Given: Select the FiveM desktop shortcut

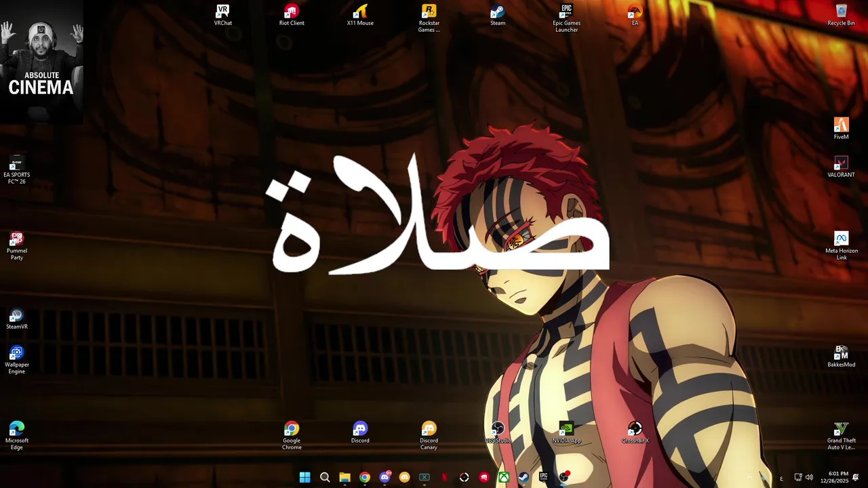Looking at the screenshot, I should pyautogui.click(x=841, y=129).
